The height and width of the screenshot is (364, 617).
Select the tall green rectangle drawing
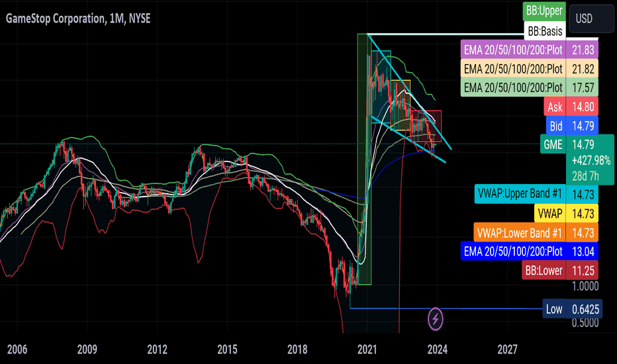364,159
